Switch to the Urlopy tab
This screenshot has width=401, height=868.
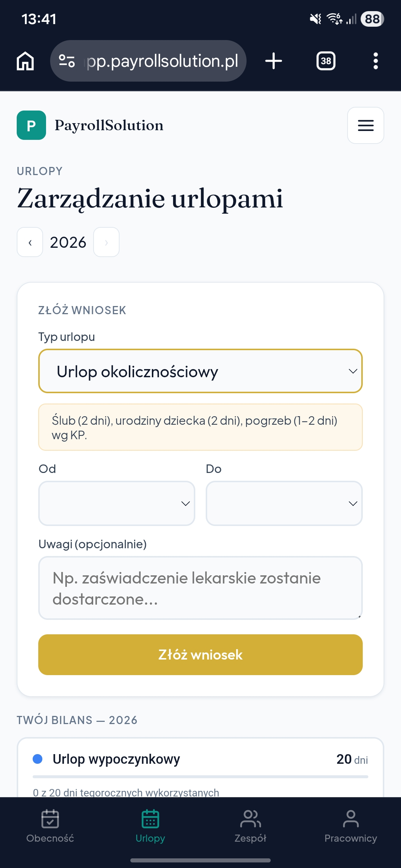(x=150, y=827)
